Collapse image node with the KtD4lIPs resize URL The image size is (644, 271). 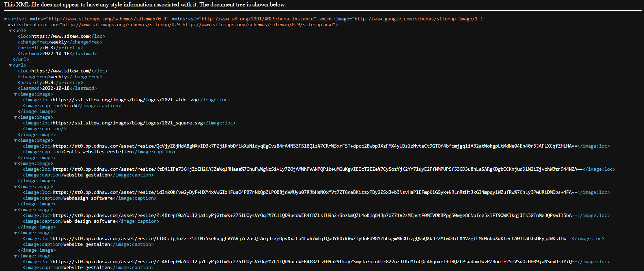[x=15, y=164]
